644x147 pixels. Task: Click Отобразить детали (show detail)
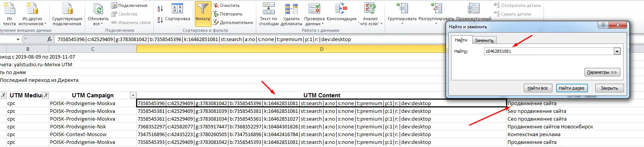coord(517,5)
